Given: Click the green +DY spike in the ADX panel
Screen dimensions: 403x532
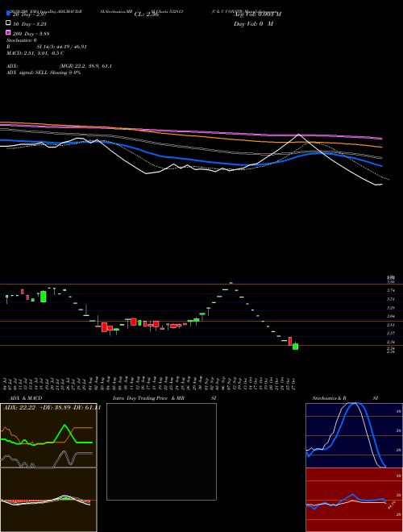Looking at the screenshot, I should (64, 426).
